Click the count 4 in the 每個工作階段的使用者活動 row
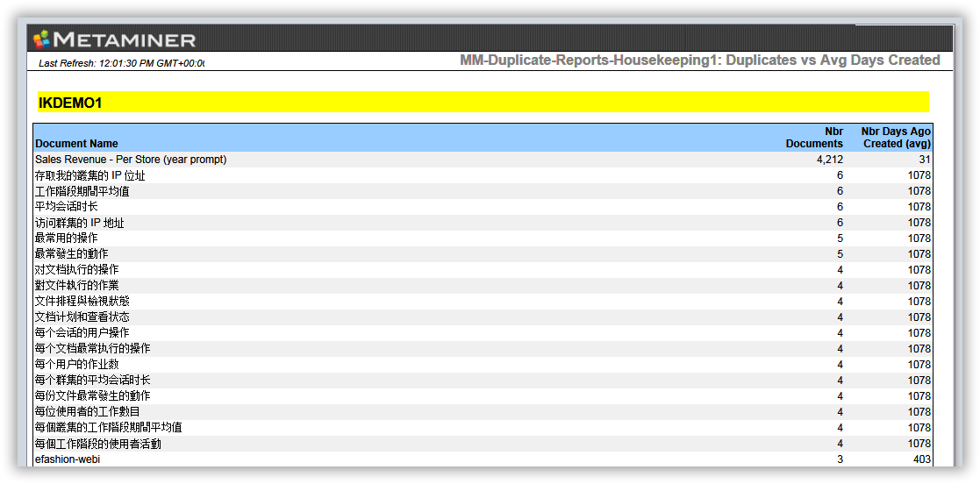This screenshot has width=980, height=484. click(x=840, y=444)
